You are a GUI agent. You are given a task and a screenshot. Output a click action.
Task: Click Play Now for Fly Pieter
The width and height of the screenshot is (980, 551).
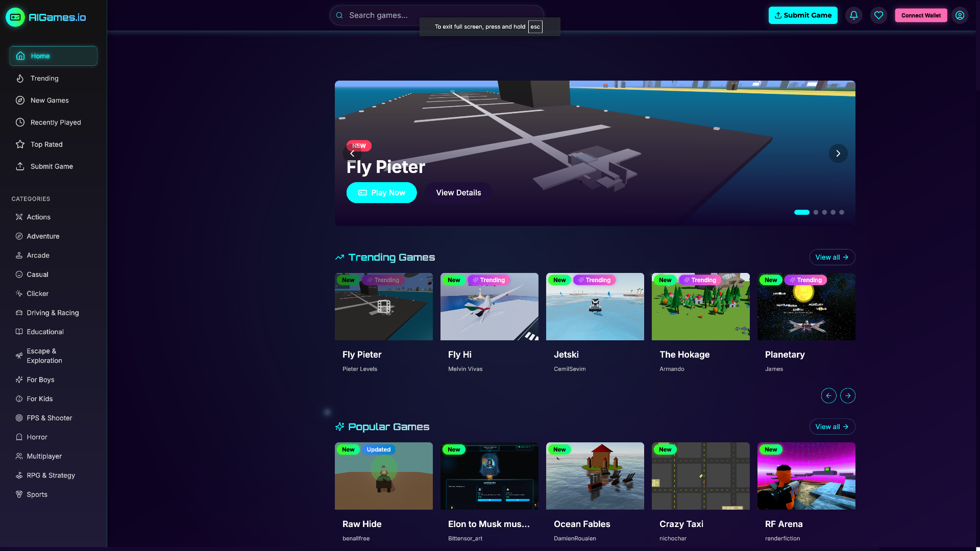coord(381,192)
